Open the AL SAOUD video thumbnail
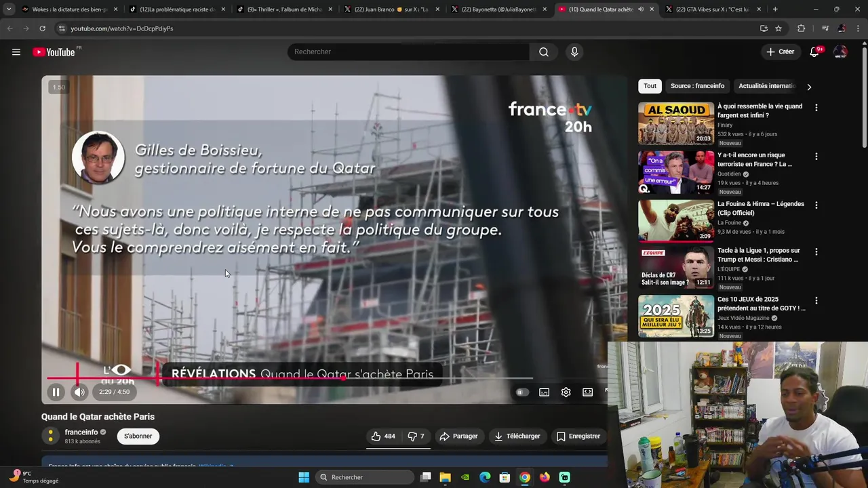The image size is (868, 488). click(676, 123)
